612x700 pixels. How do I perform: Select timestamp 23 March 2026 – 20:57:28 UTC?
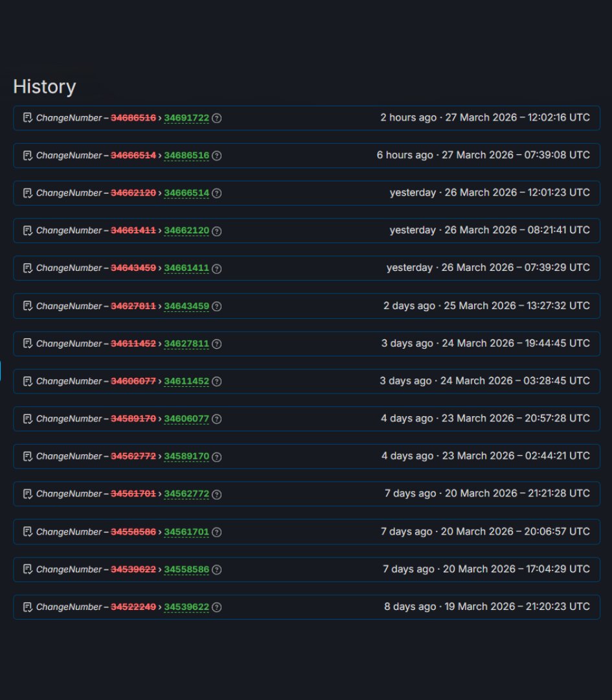click(516, 418)
